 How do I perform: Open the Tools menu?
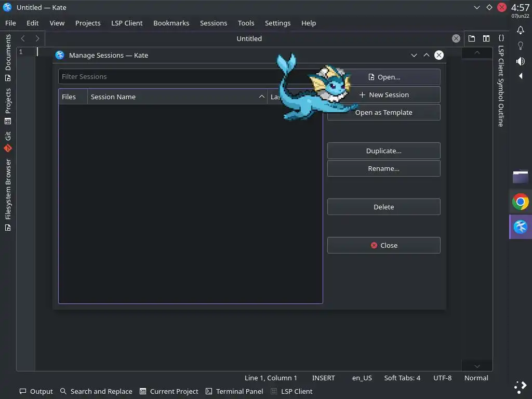246,23
